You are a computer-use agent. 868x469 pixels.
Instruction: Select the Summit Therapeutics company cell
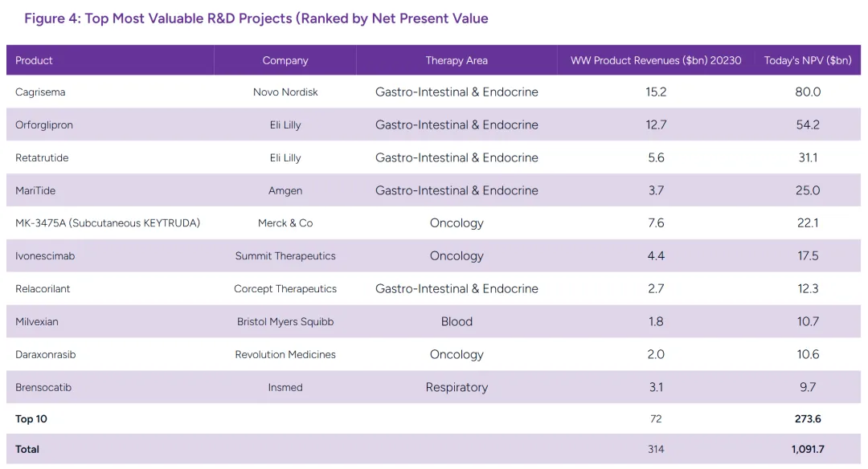point(285,256)
